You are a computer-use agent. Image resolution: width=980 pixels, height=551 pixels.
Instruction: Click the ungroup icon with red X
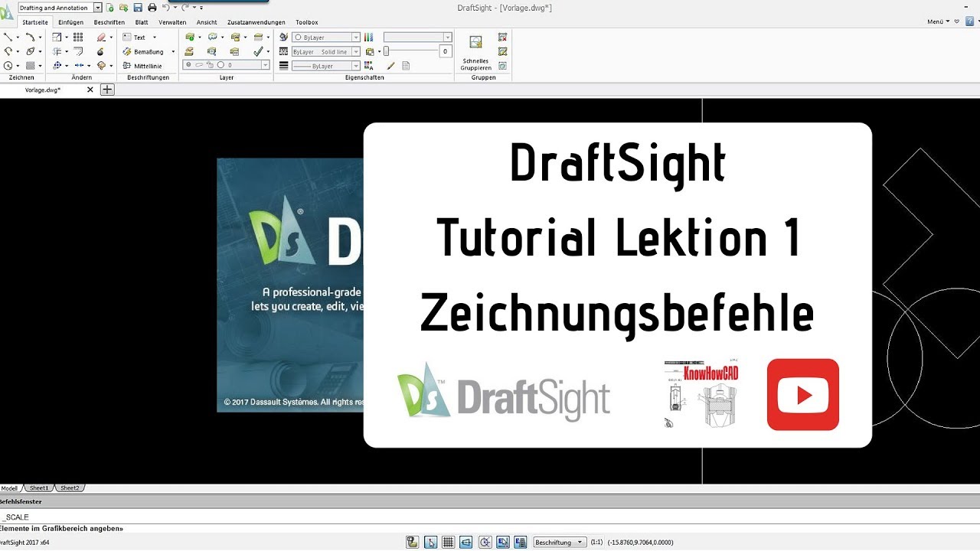pyautogui.click(x=502, y=37)
